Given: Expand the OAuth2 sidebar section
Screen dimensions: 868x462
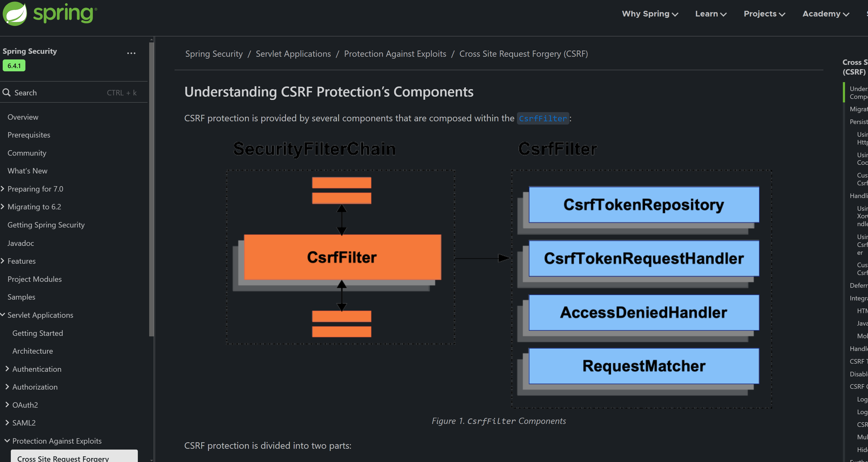Looking at the screenshot, I should pyautogui.click(x=8, y=404).
